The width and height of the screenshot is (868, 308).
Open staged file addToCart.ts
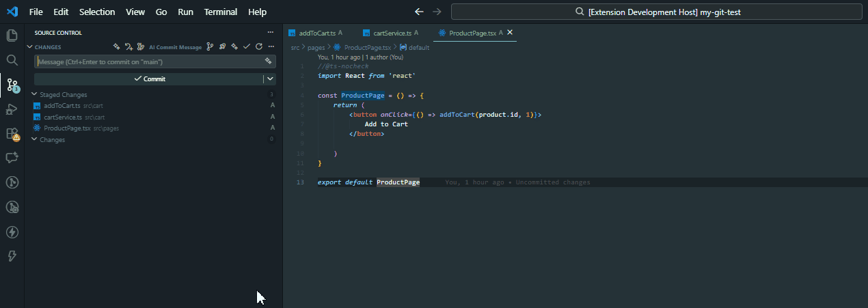(62, 106)
